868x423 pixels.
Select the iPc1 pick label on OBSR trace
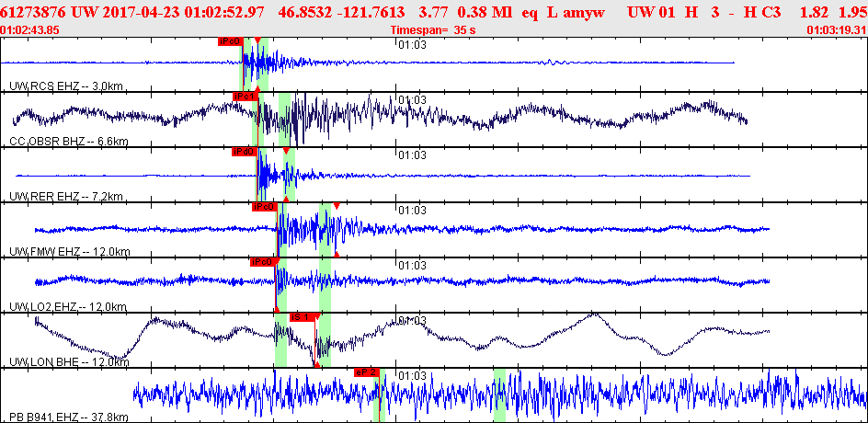point(246,97)
